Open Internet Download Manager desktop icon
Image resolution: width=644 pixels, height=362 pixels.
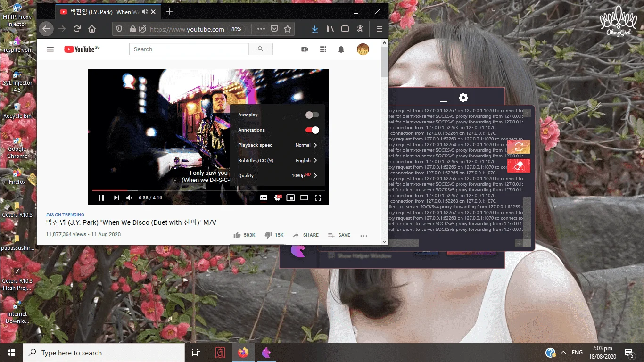17,313
